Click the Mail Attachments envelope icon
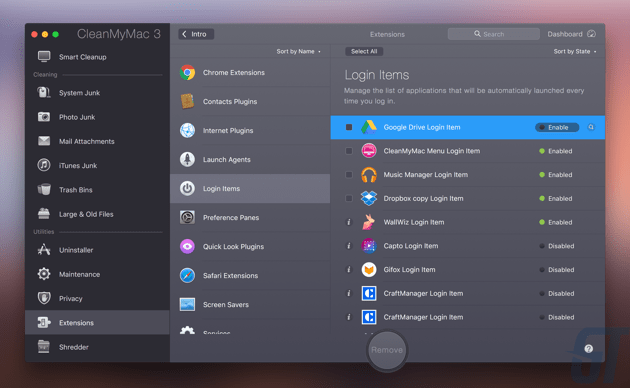630x388 pixels. (x=44, y=141)
